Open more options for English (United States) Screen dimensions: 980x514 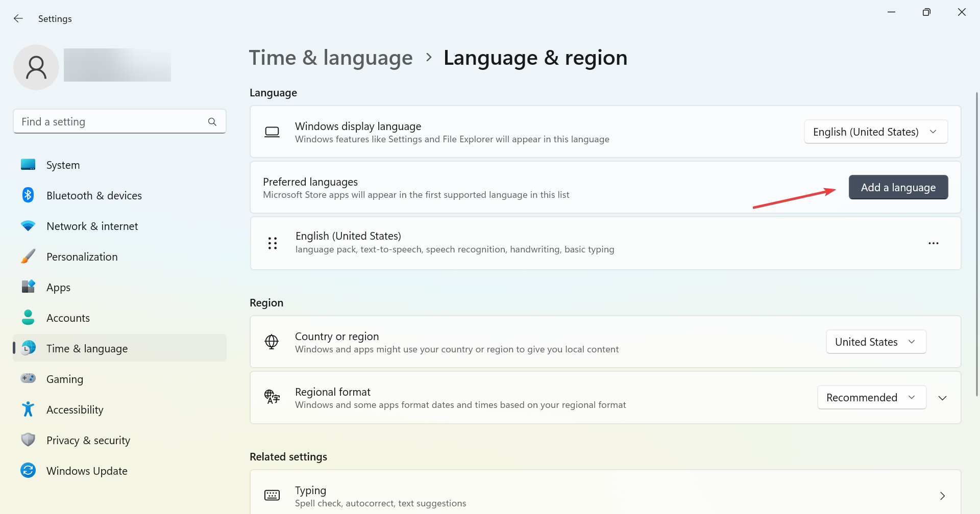click(x=934, y=243)
